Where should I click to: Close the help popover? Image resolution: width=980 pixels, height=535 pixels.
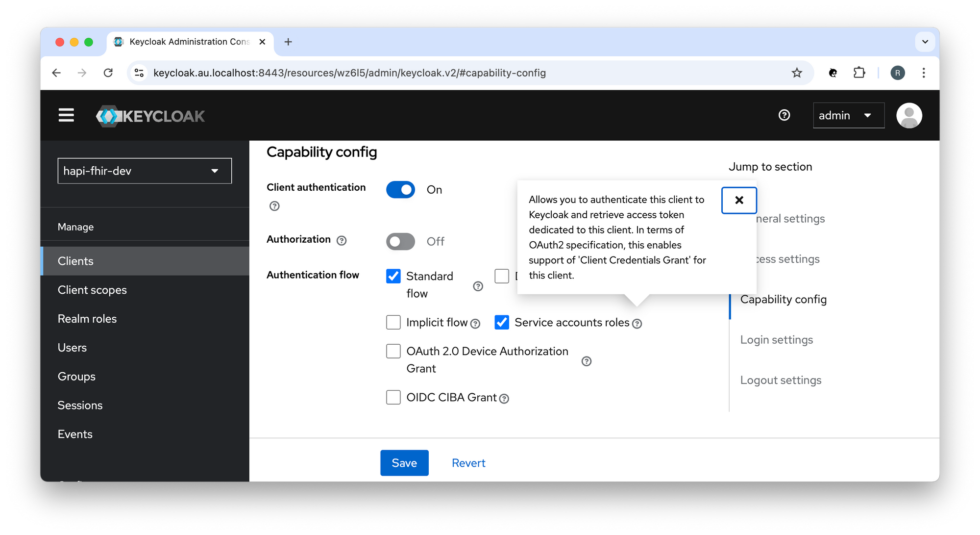[739, 200]
